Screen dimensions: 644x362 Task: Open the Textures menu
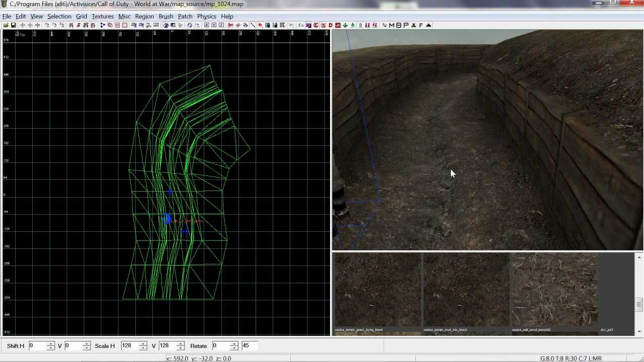(103, 16)
